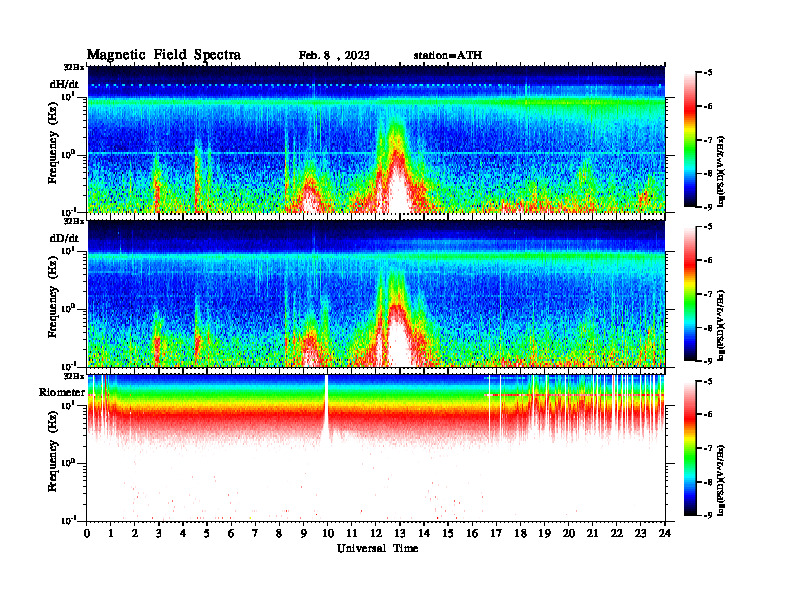The image size is (792, 612).
Task: Click the "-5" tick on dH/dt color scale
Action: tap(708, 73)
